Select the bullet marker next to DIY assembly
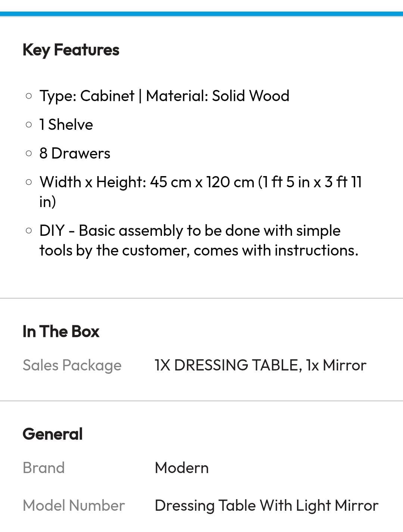Viewport: 403px width, 532px height. (29, 231)
